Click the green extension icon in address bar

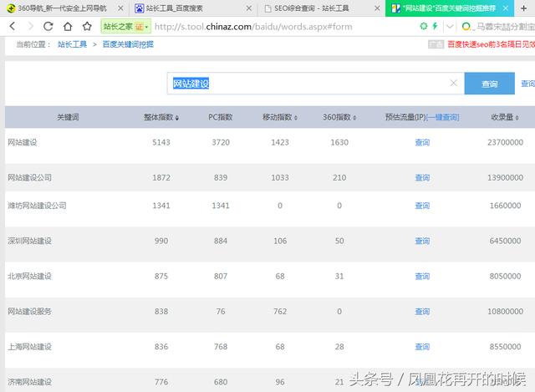pyautogui.click(x=424, y=26)
